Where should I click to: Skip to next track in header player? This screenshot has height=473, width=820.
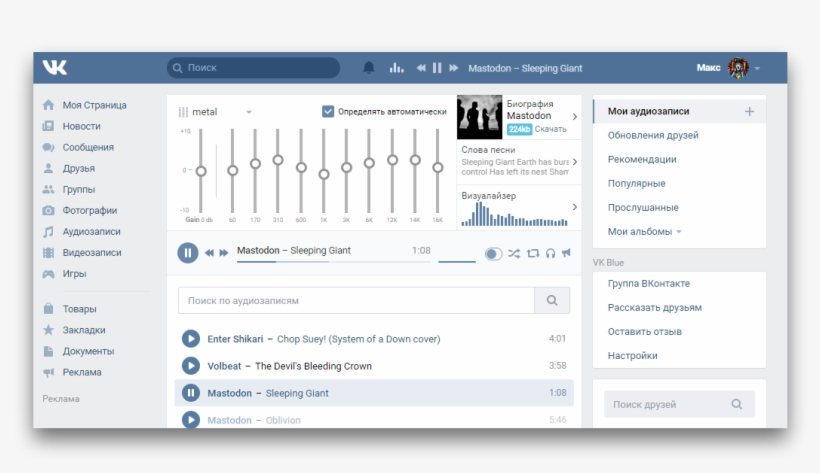pyautogui.click(x=453, y=67)
